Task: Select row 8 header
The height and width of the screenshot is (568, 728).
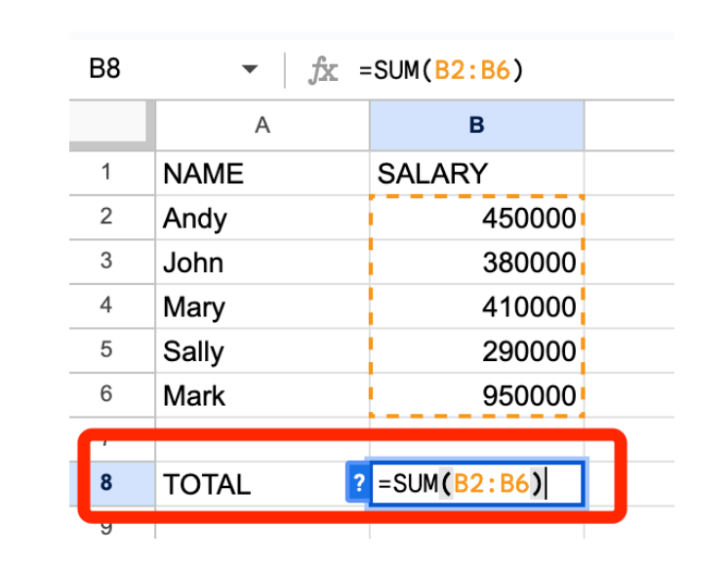Action: (106, 483)
